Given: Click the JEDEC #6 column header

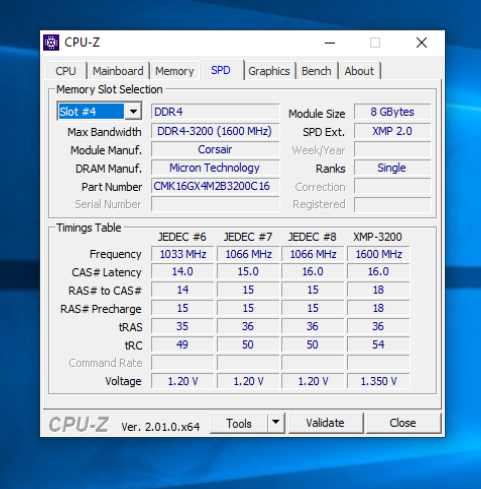Looking at the screenshot, I should click(x=182, y=237).
